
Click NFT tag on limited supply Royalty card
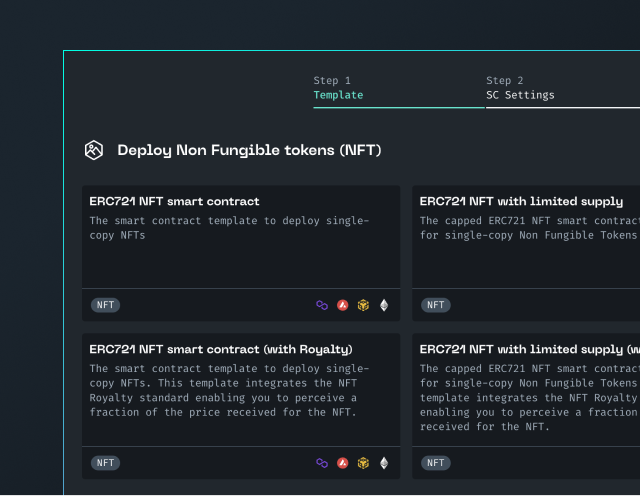pos(436,463)
